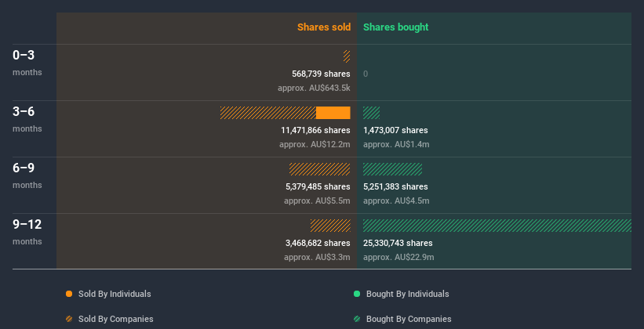Select the Sold By Individuals legend label
Screen dimensions: 644x329
115,294
